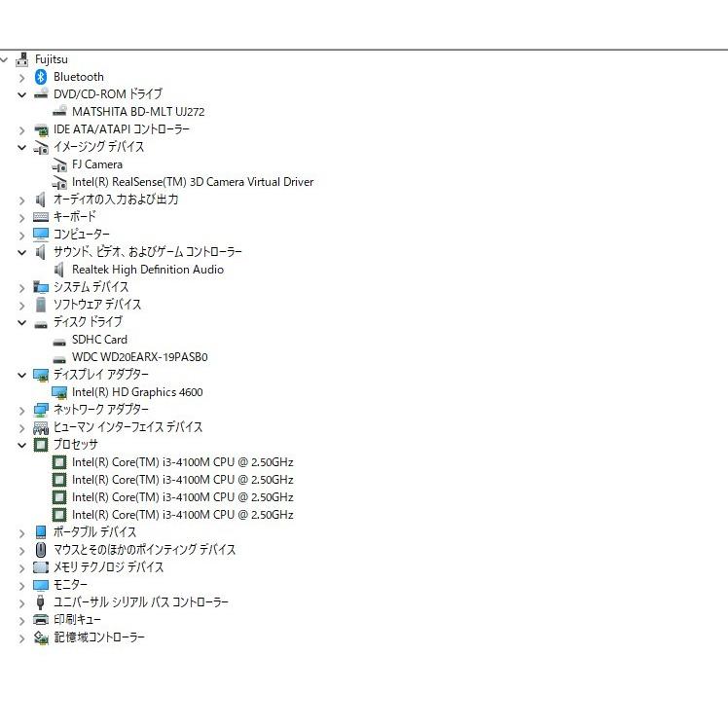Click the SDHC Card disk icon
This screenshot has height=728, width=728.
[x=59, y=340]
